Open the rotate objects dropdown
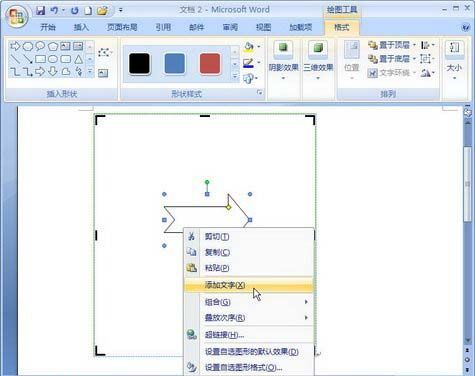This screenshot has height=376, width=475. coord(428,73)
